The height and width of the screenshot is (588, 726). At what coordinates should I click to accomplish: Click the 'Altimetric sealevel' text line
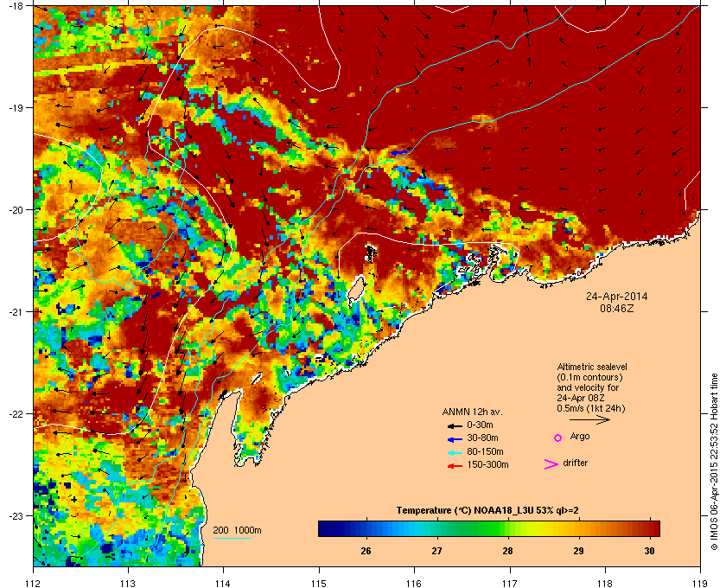592,367
